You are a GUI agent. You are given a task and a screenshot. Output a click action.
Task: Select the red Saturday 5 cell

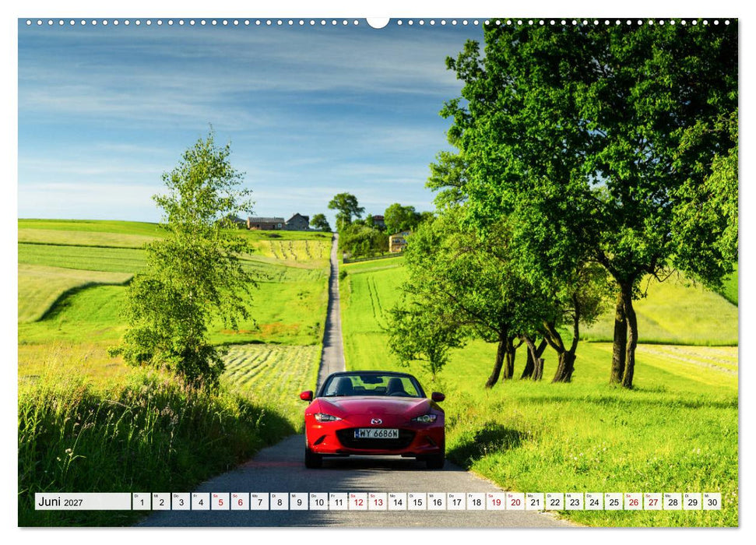220,501
